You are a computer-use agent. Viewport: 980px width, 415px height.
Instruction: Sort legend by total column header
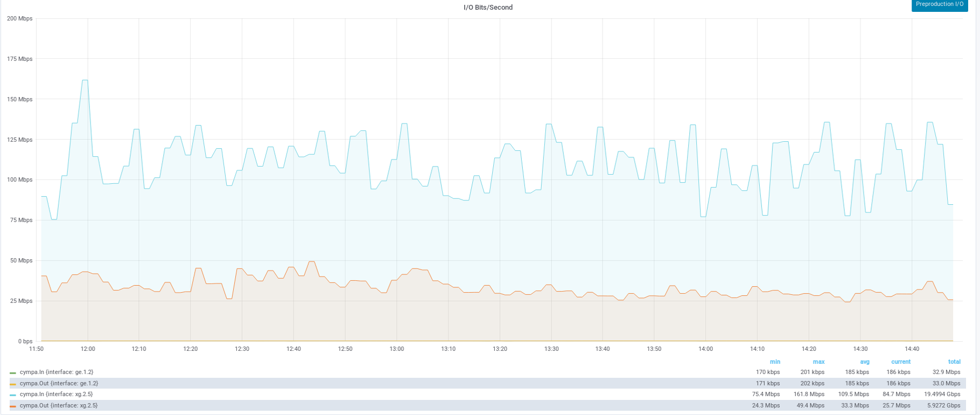click(954, 362)
